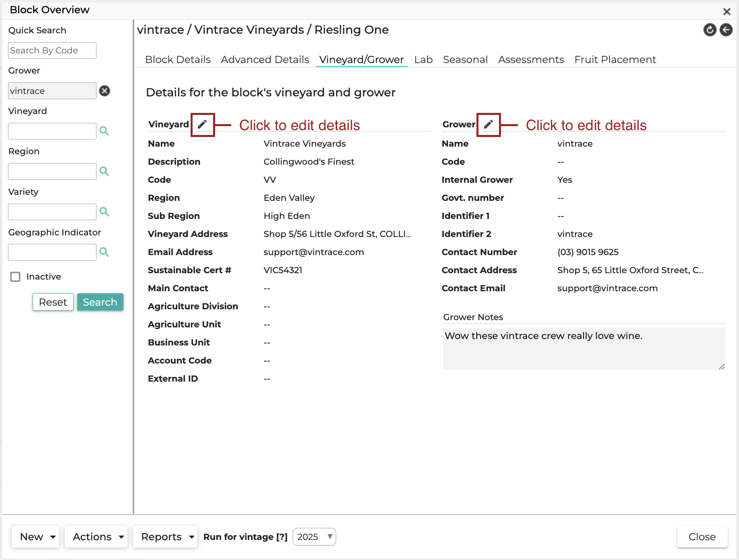Select the Vineyard/Grower tab
The height and width of the screenshot is (560, 739).
click(x=361, y=59)
